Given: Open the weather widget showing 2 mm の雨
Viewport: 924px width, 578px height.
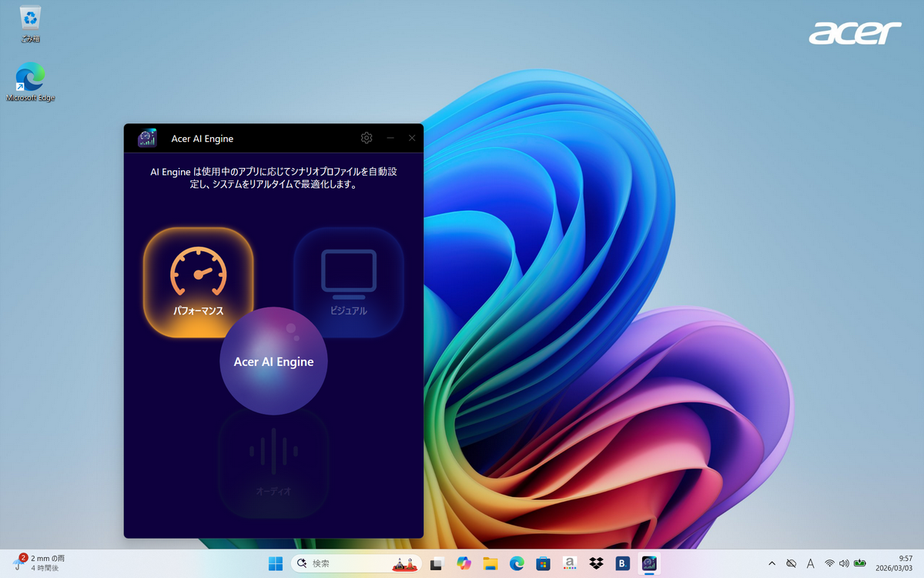Looking at the screenshot, I should 38,563.
